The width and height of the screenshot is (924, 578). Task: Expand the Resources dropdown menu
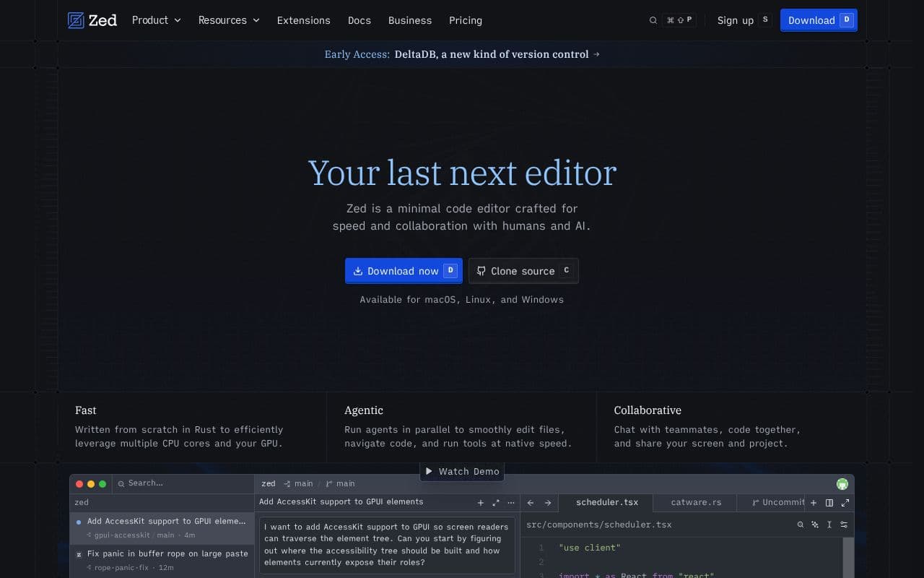229,20
